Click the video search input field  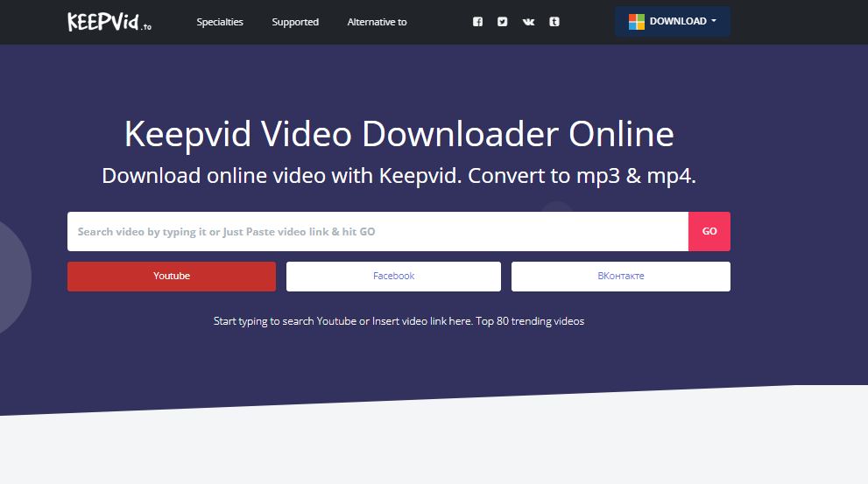coord(378,231)
